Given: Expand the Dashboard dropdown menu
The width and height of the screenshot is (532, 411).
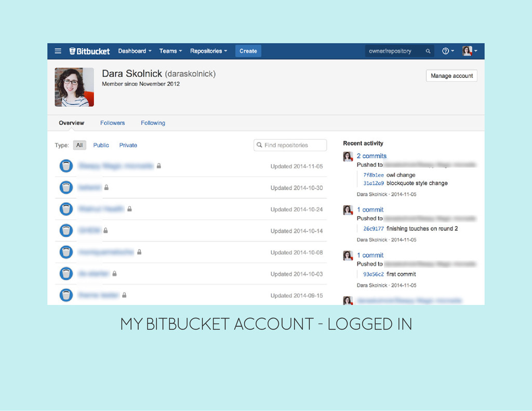Looking at the screenshot, I should point(135,51).
